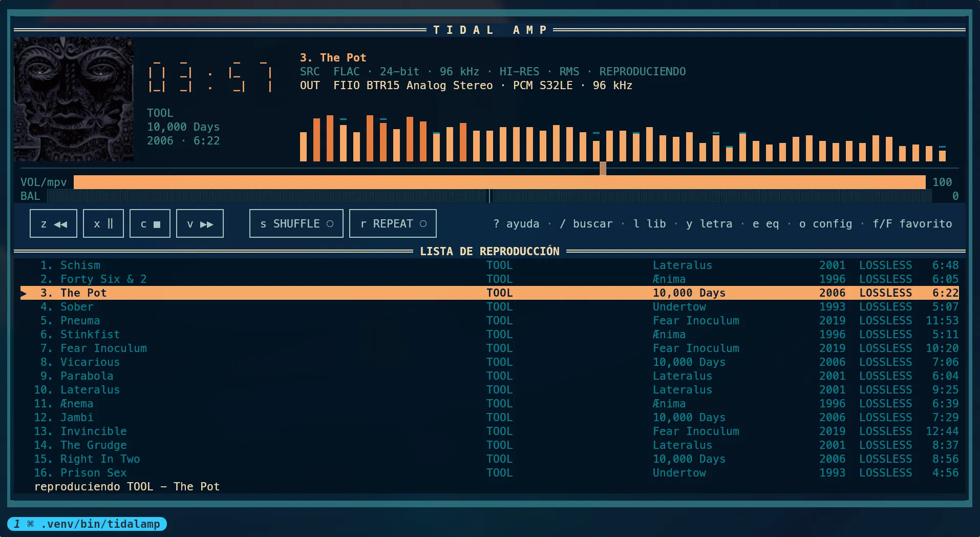
Task: Click the BAL balance slider
Action: coord(489,196)
